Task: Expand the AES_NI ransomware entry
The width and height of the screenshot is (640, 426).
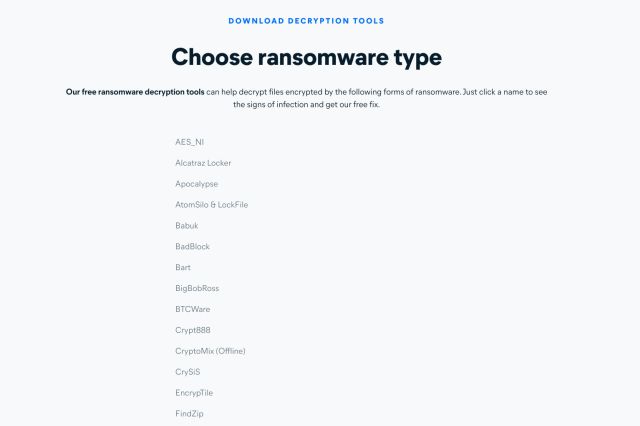Action: click(x=189, y=142)
